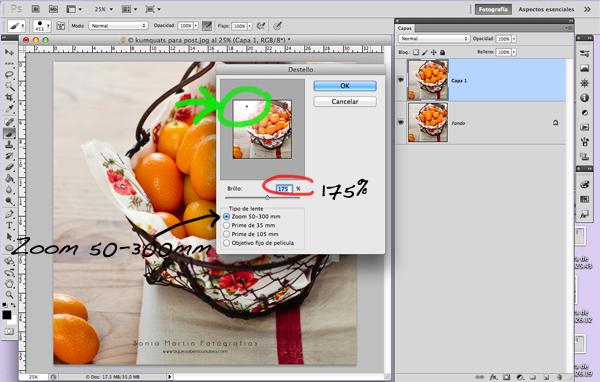Open the Capas panel options menu
The image size is (600, 382).
568,28
